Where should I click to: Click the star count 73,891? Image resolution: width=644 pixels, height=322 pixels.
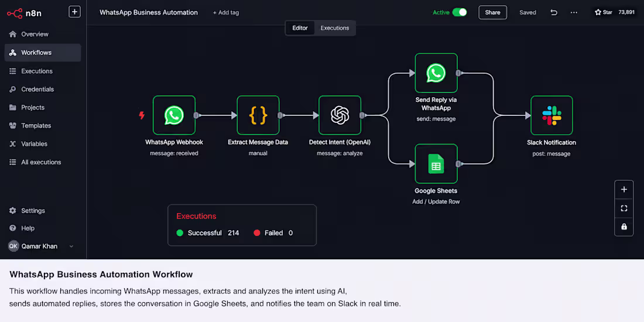pyautogui.click(x=626, y=12)
